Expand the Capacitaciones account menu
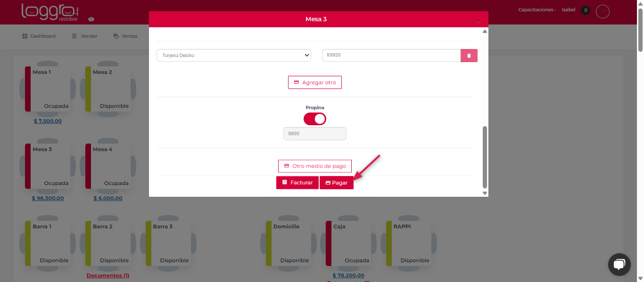The width and height of the screenshot is (644, 282). 537,10
